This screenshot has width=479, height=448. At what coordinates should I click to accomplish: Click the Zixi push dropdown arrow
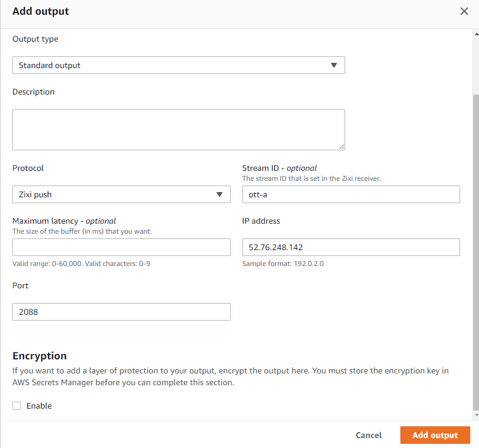click(220, 194)
